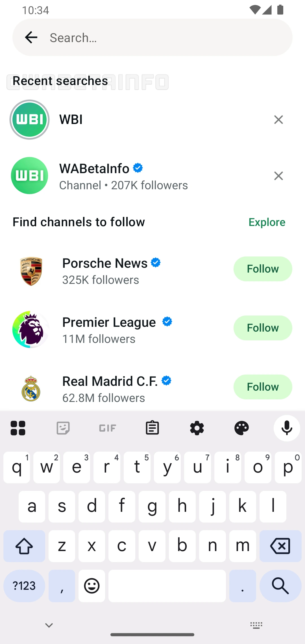Remove WBI from recent searches
Screen dimensions: 305x644
pos(278,120)
